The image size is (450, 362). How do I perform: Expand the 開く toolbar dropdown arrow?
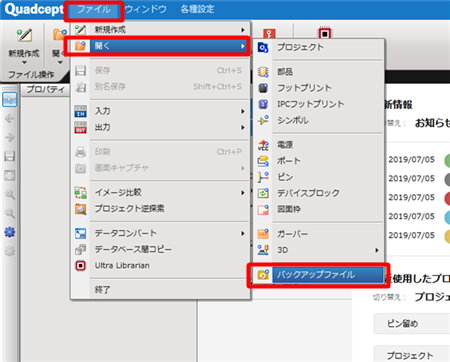click(x=60, y=62)
